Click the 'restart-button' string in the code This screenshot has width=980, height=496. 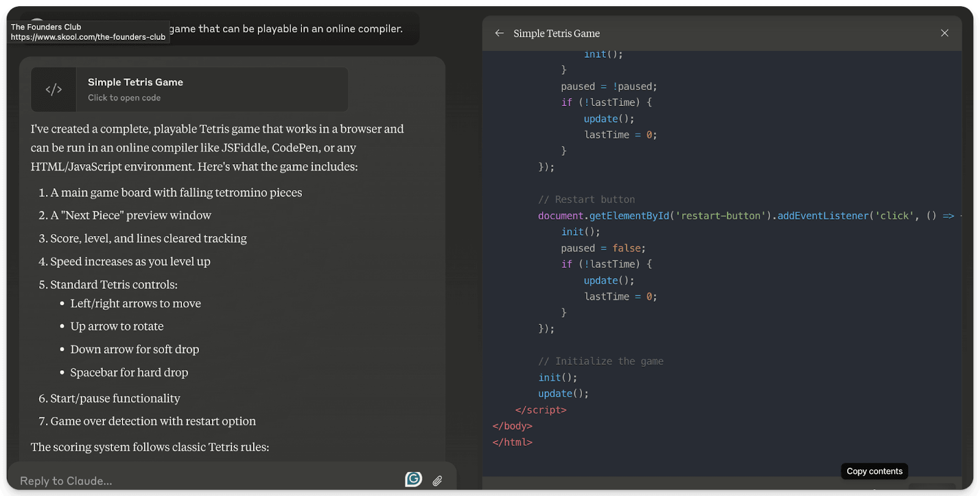(x=720, y=216)
